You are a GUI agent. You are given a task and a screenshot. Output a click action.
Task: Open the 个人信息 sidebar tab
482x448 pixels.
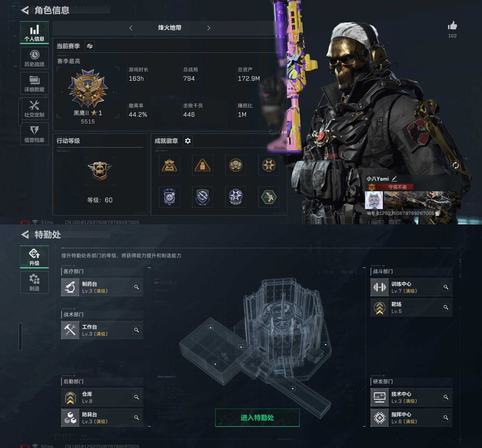pos(34,32)
